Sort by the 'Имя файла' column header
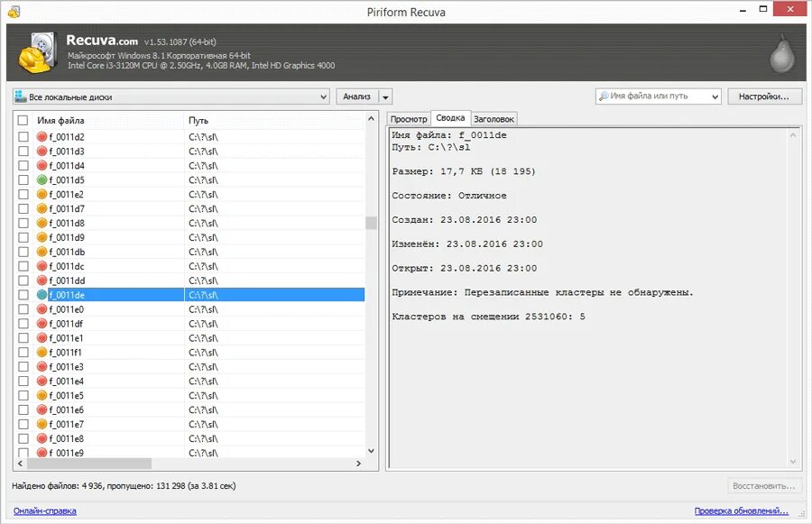The height and width of the screenshot is (524, 812). [x=106, y=120]
